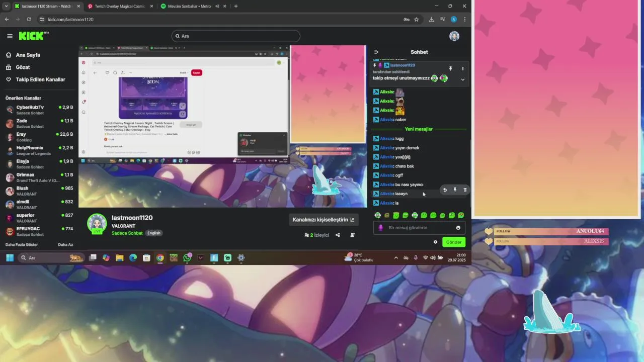Open Chrome downloads

(x=431, y=19)
